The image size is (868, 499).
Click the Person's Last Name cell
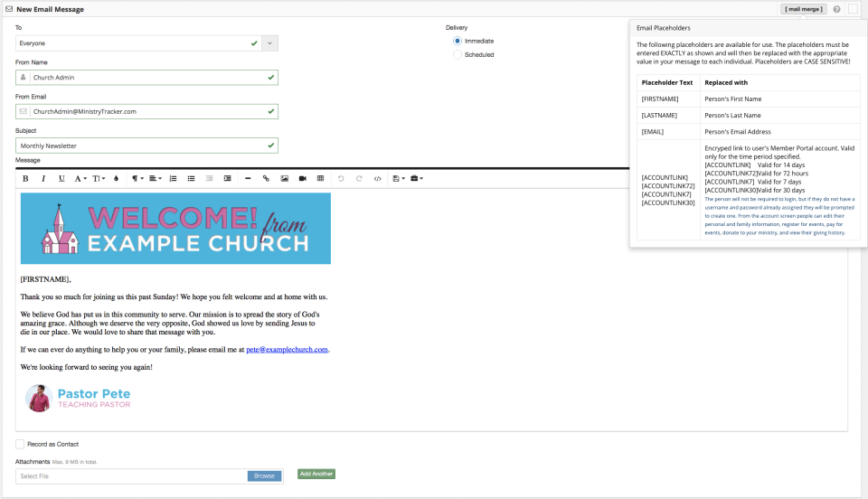[780, 116]
